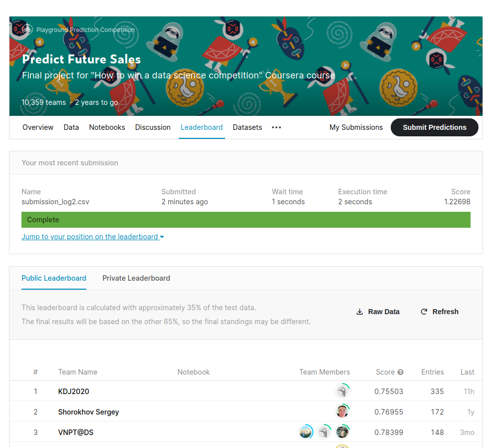Click the Score help question mark icon

coord(400,372)
